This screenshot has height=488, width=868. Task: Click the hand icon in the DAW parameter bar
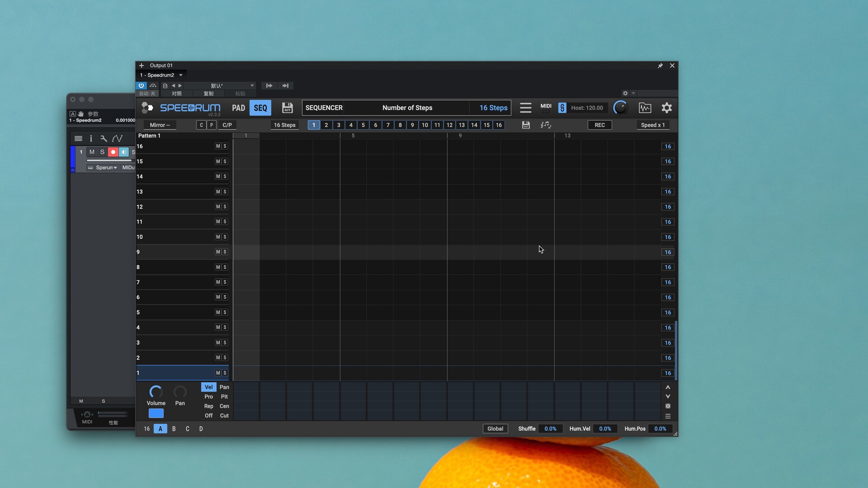pyautogui.click(x=81, y=114)
